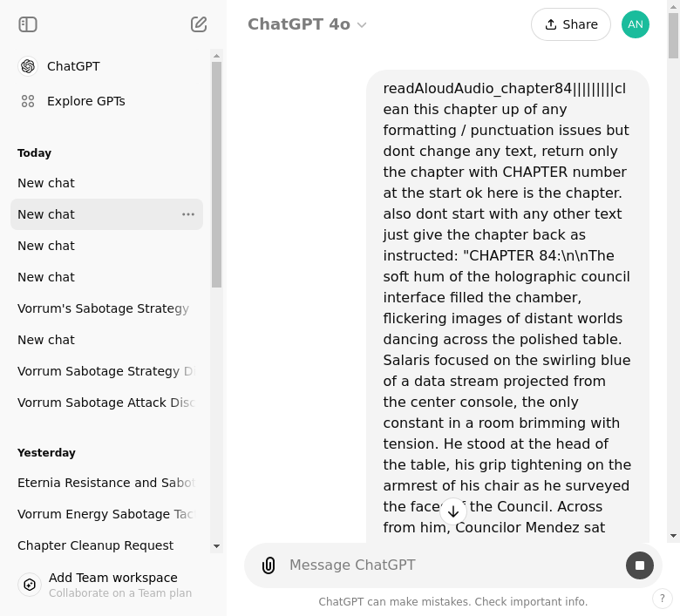Screen dimensions: 680x616
Task: Click the Explore GPTs grid icon
Action: [28, 101]
